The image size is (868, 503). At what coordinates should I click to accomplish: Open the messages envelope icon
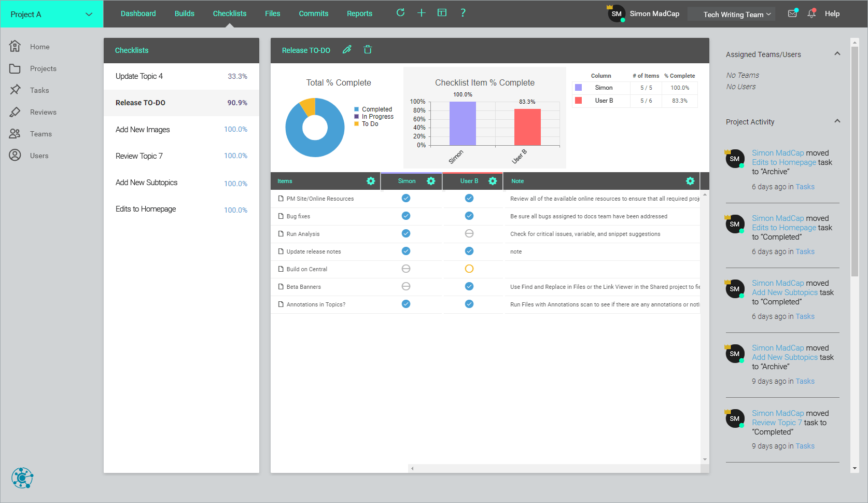point(792,13)
